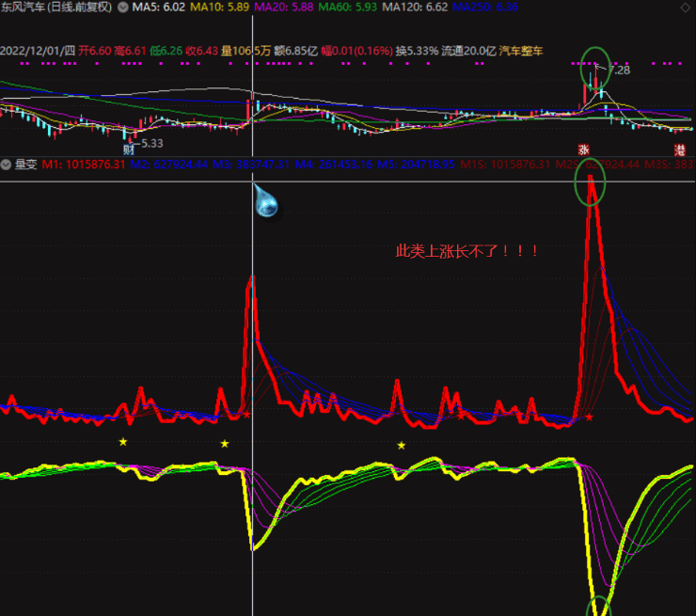Image resolution: width=696 pixels, height=616 pixels.
Task: Click the 换5.33% turnover readout
Action: pyautogui.click(x=417, y=51)
